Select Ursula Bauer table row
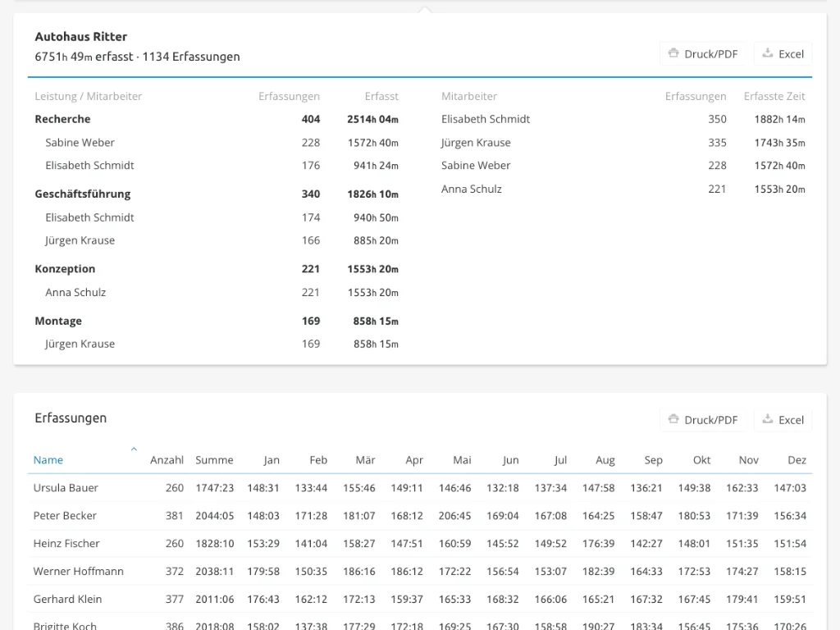 (x=420, y=487)
